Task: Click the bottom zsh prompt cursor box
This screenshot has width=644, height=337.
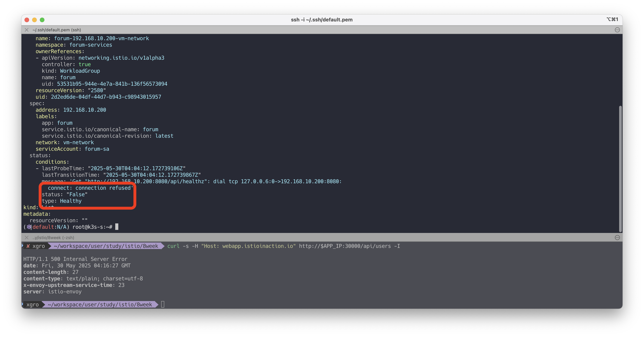Action: pyautogui.click(x=163, y=304)
